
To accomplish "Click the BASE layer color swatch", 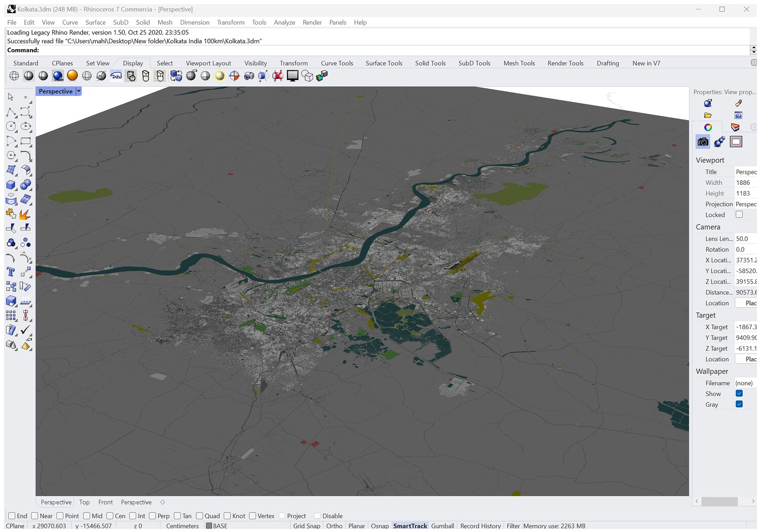I will click(209, 526).
